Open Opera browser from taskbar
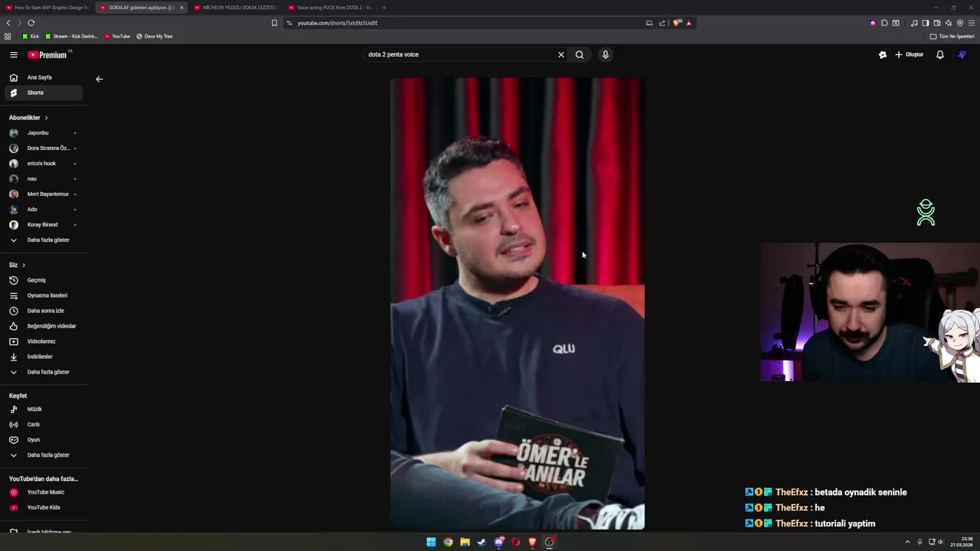The width and height of the screenshot is (980, 551). click(515, 542)
